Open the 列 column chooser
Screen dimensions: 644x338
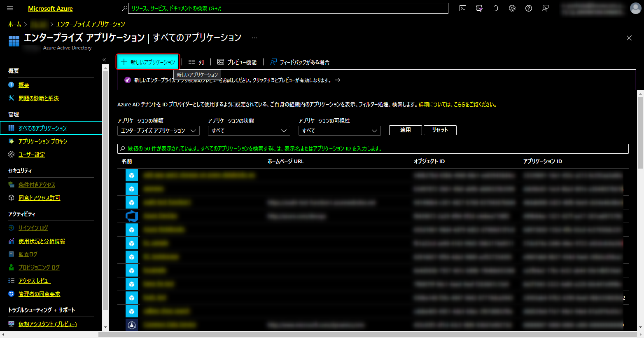click(x=196, y=62)
